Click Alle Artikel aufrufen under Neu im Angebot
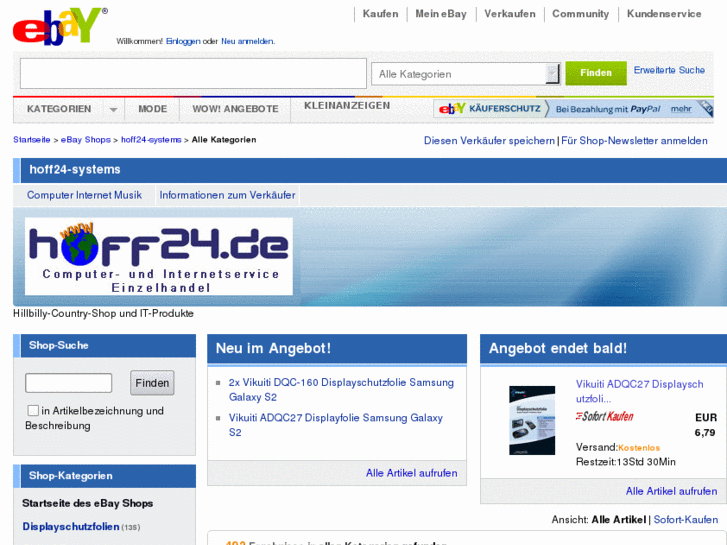Image resolution: width=727 pixels, height=545 pixels. point(412,473)
